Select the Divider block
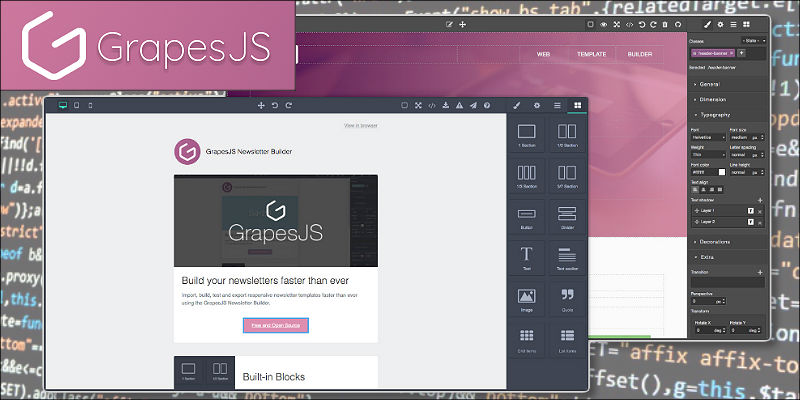Image resolution: width=800 pixels, height=400 pixels. coord(567,217)
